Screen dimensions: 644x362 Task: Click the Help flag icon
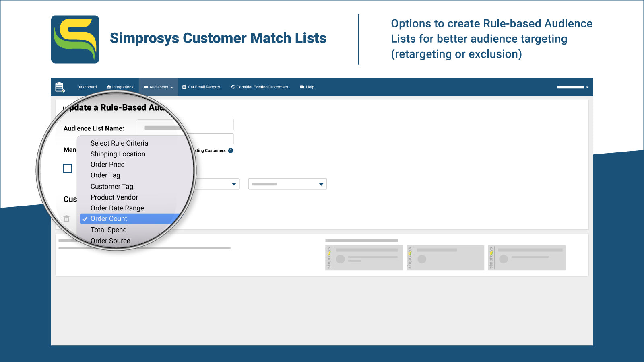(x=302, y=87)
